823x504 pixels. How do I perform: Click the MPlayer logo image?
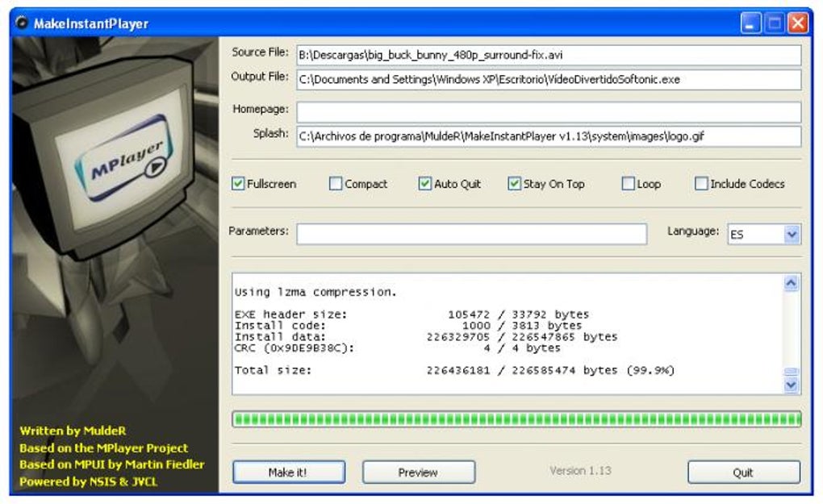coord(124,158)
